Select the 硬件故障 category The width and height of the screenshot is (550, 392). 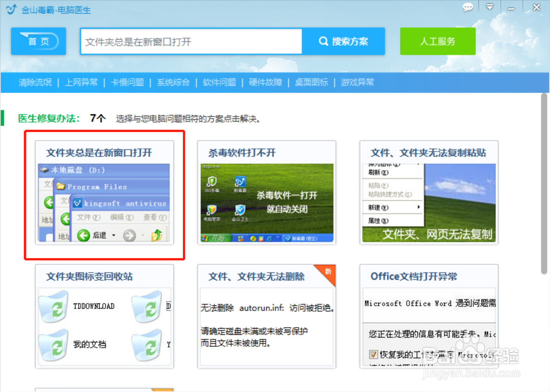tap(265, 83)
